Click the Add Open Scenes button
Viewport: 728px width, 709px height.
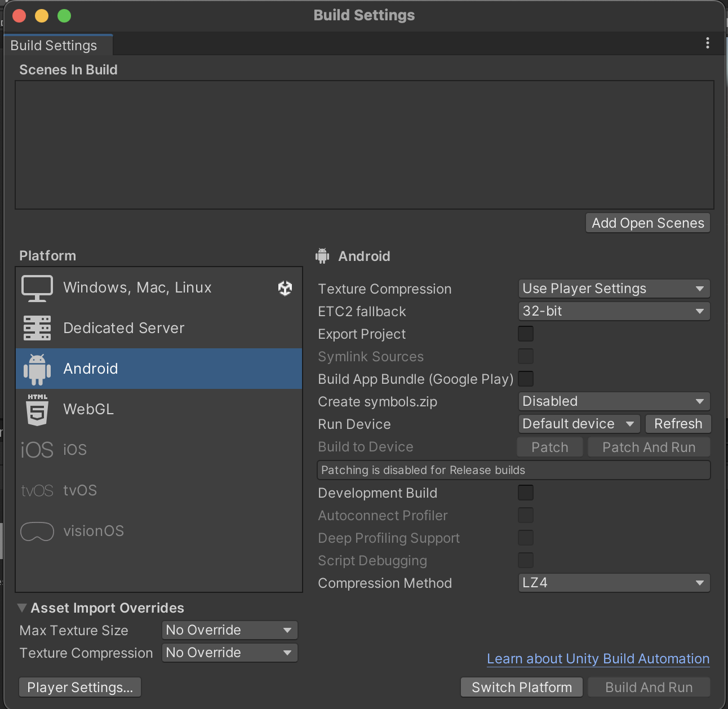coord(648,223)
